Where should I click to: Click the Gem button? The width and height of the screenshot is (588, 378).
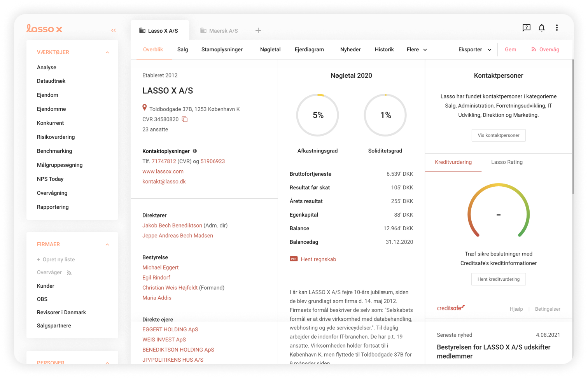pos(511,50)
